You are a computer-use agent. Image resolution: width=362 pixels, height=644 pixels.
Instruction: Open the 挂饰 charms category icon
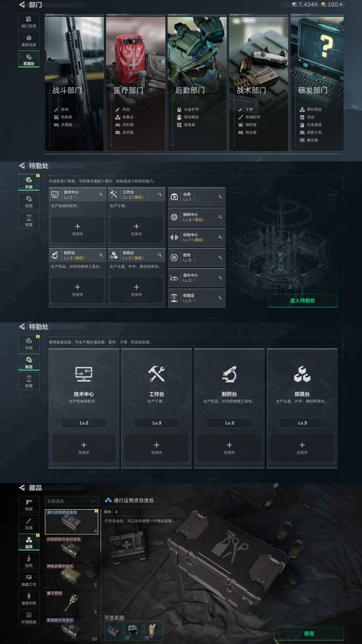coord(29,561)
